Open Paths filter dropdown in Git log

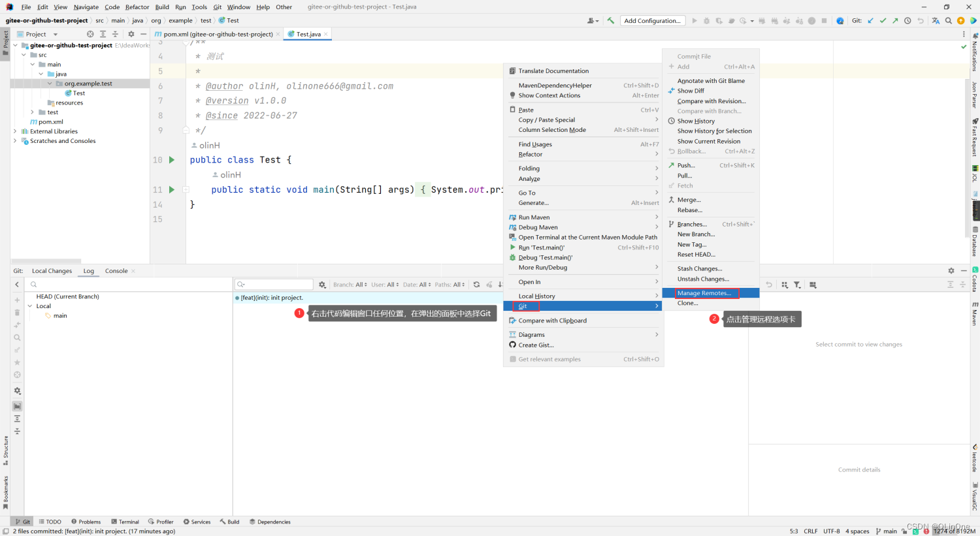coord(449,285)
